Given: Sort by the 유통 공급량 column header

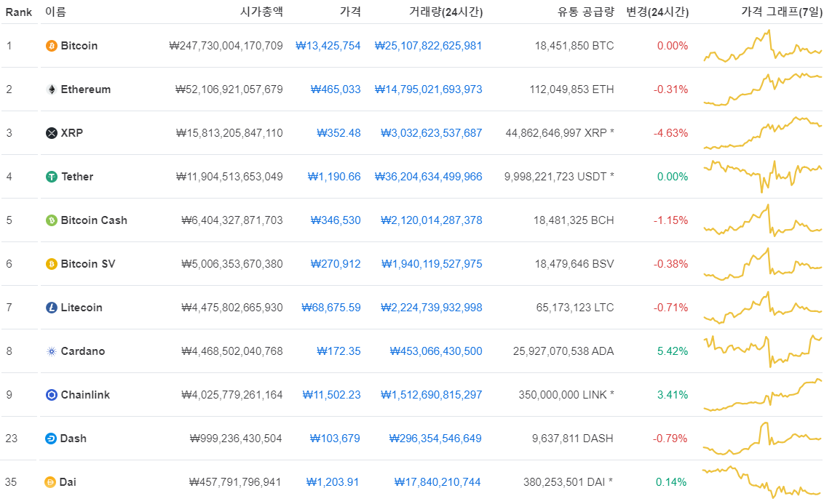Looking at the screenshot, I should click(x=585, y=12).
